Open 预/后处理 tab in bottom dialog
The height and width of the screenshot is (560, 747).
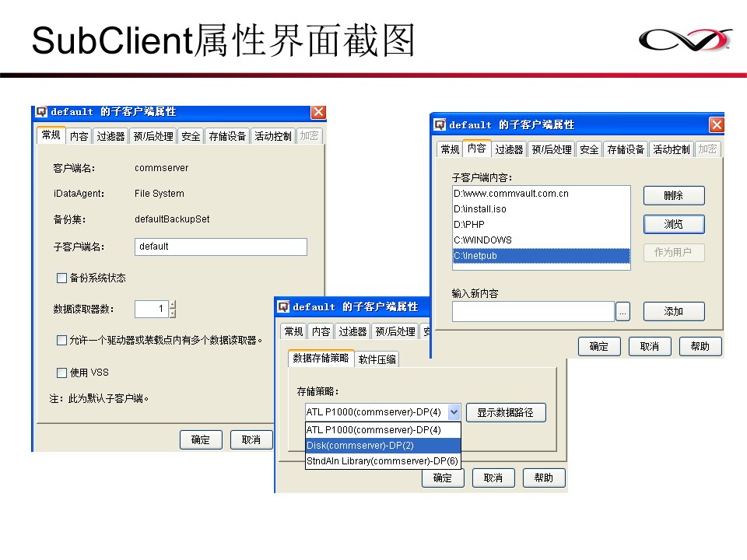(395, 331)
